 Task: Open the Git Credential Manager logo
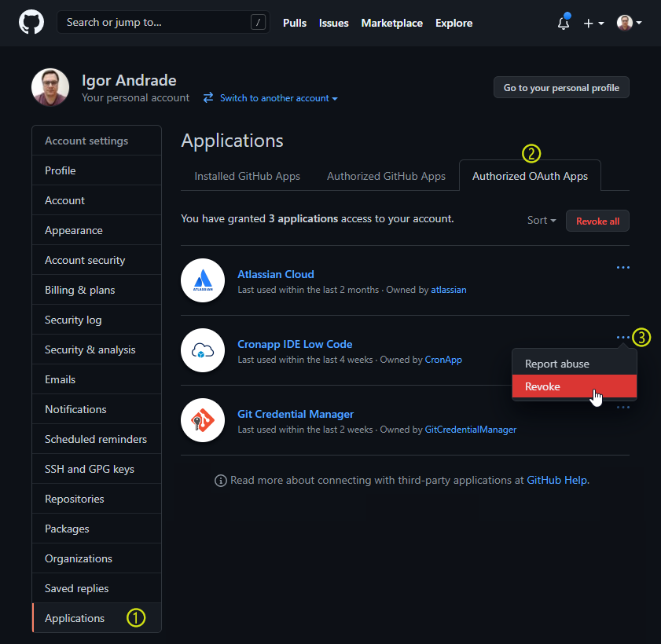click(203, 420)
